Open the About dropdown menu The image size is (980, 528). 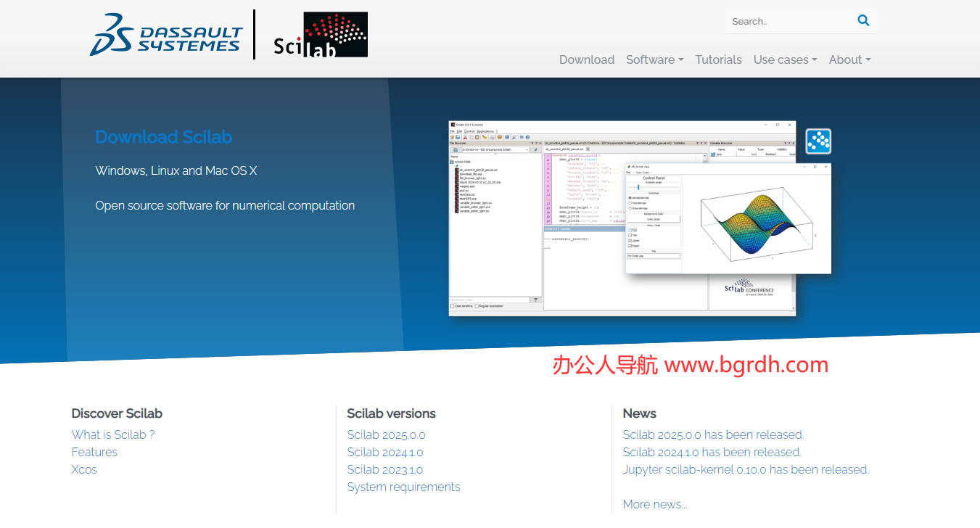pyautogui.click(x=849, y=59)
